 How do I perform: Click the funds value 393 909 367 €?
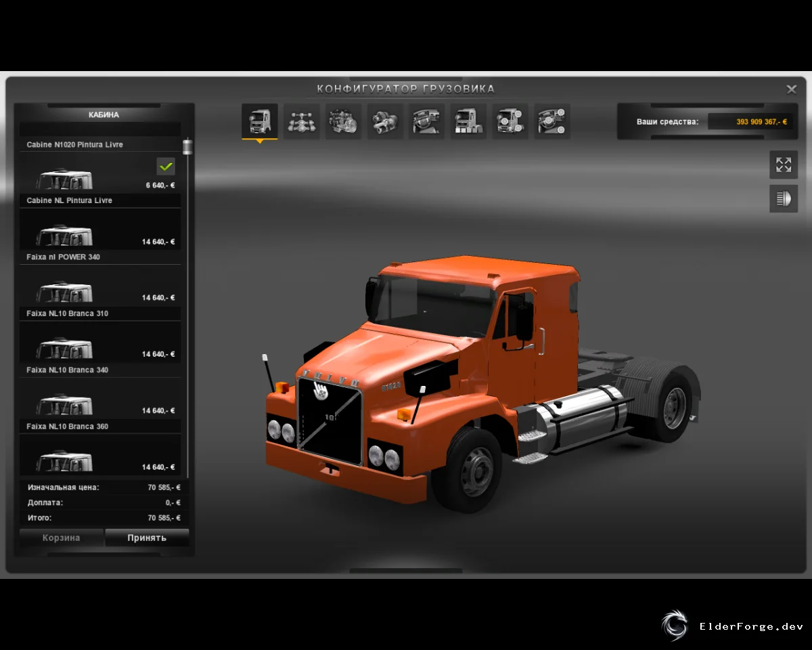pyautogui.click(x=761, y=122)
